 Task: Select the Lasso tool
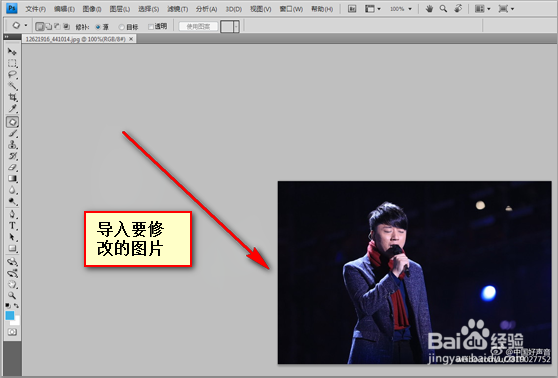[12, 75]
